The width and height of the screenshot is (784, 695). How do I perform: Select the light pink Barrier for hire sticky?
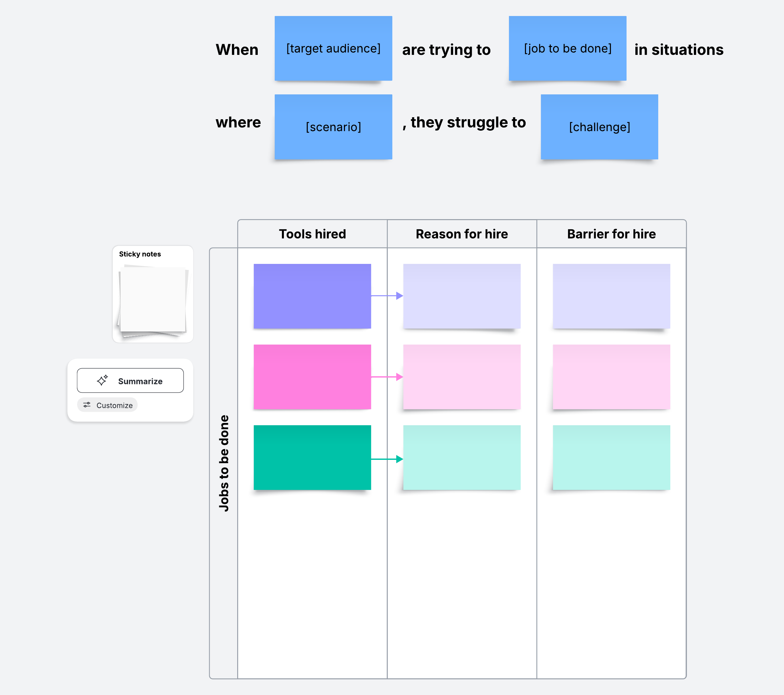(611, 377)
